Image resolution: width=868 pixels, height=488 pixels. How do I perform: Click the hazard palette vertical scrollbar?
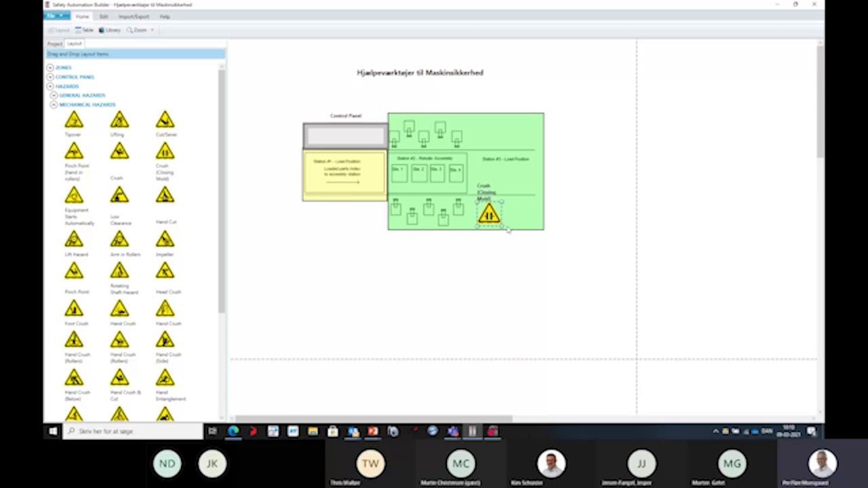221,190
